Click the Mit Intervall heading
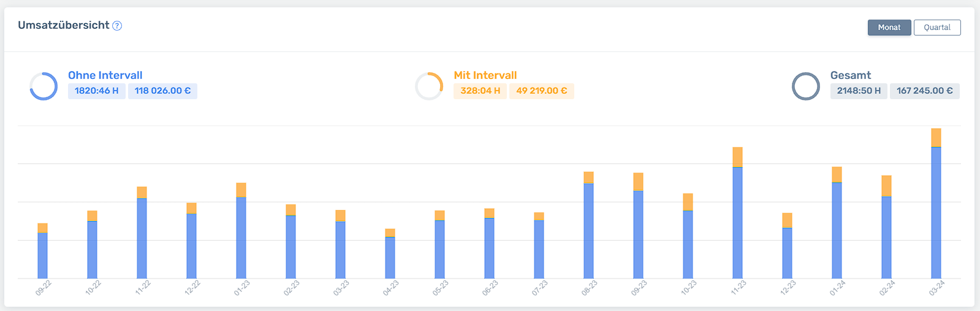This screenshot has height=311, width=980. point(485,75)
